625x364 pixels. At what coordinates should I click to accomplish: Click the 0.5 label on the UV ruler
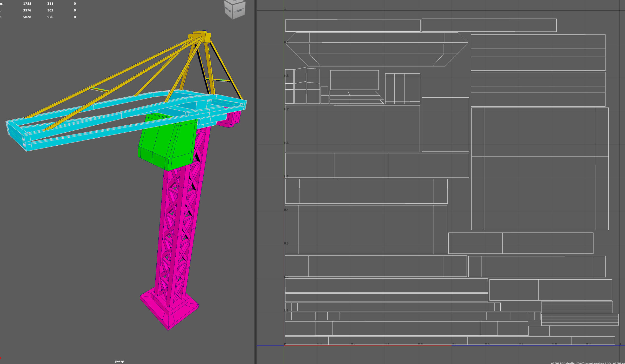pos(454,343)
